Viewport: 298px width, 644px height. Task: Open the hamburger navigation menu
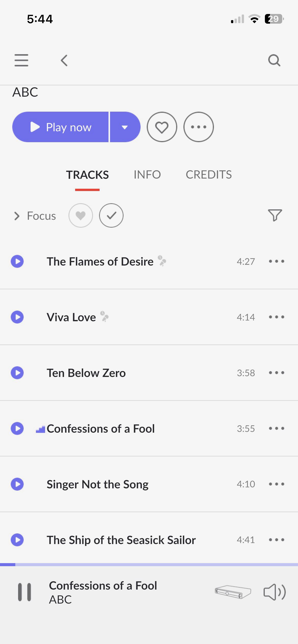click(x=21, y=60)
